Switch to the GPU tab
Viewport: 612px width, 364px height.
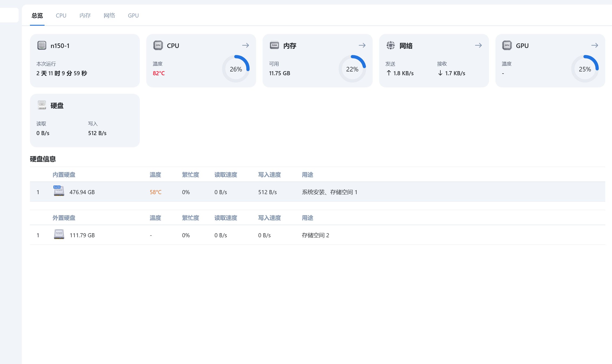tap(133, 15)
